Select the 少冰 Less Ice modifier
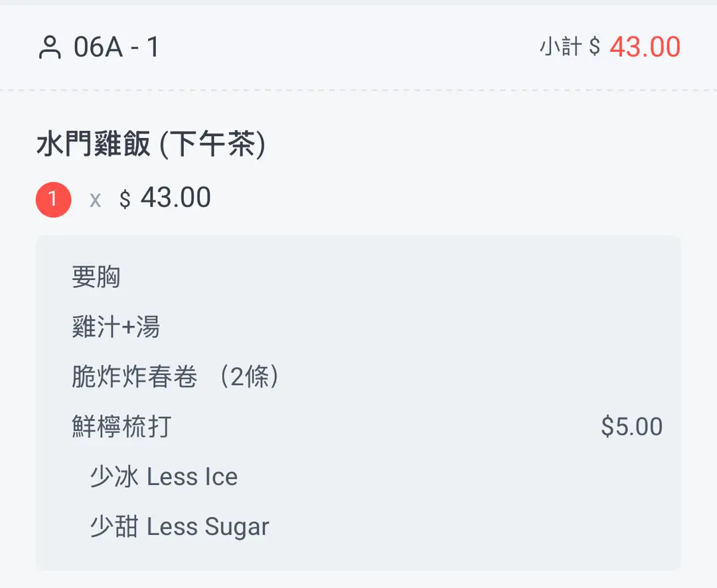Image resolution: width=717 pixels, height=588 pixels. 163,477
